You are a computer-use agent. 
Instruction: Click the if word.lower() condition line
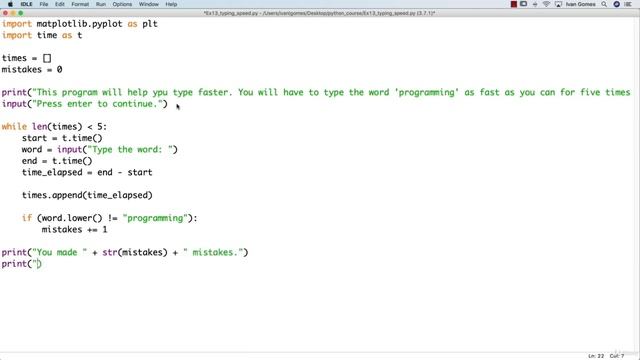pyautogui.click(x=109, y=218)
